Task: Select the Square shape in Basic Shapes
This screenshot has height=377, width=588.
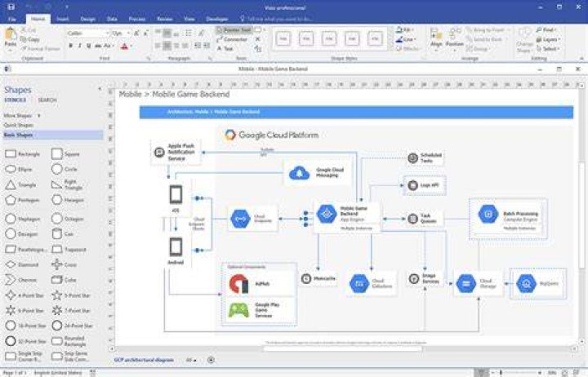Action: [x=65, y=154]
